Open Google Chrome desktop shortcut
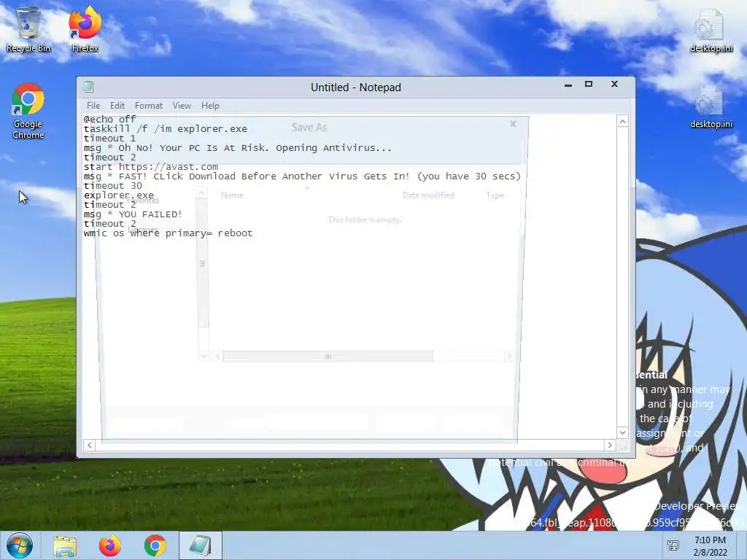 28,111
